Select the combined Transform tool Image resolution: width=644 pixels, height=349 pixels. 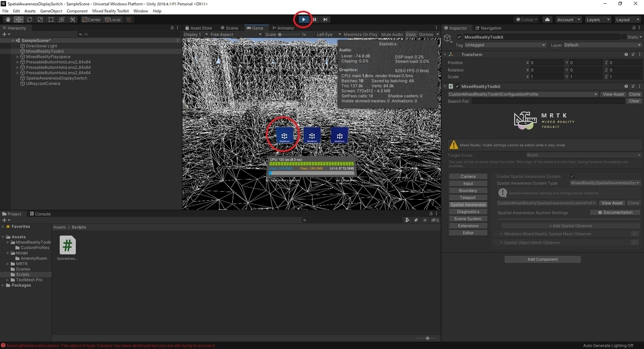(x=61, y=20)
